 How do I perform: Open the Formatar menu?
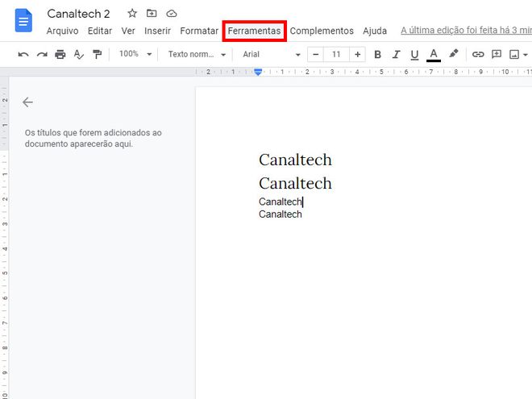pyautogui.click(x=199, y=31)
